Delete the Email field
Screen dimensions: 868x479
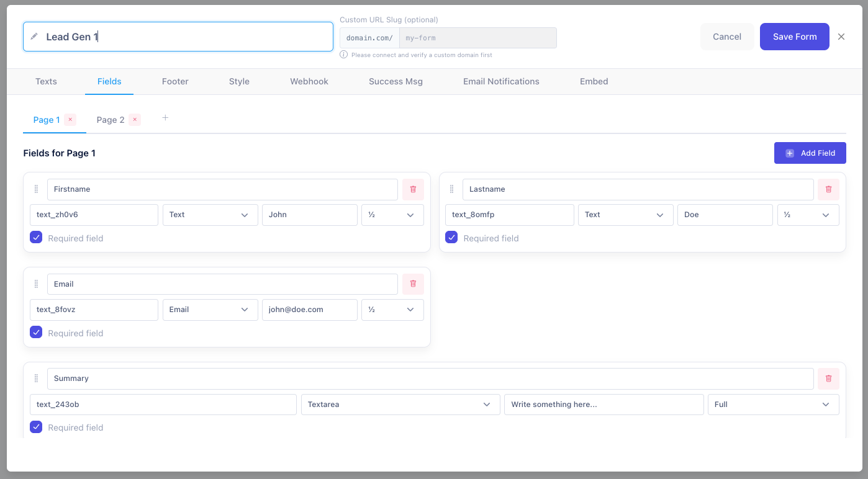413,284
